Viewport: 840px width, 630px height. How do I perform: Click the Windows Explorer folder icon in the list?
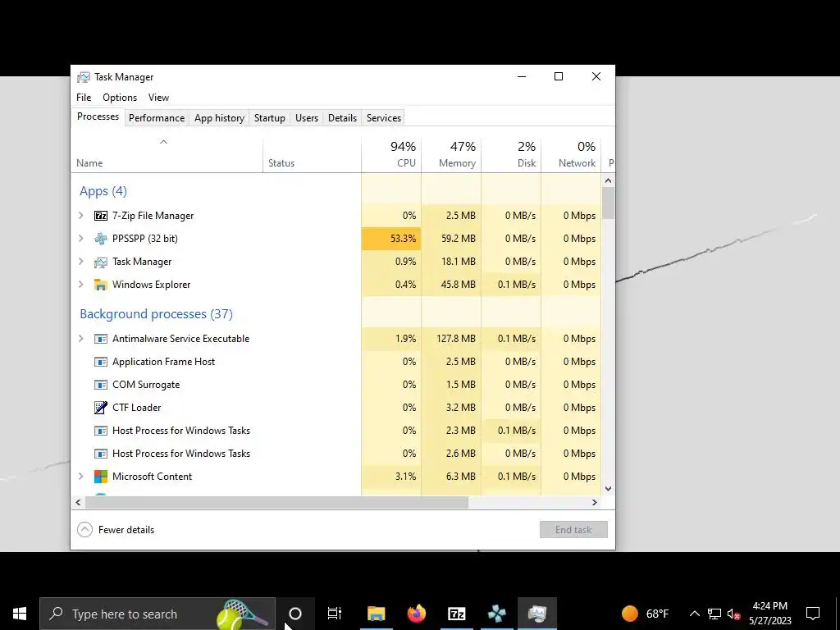click(101, 285)
